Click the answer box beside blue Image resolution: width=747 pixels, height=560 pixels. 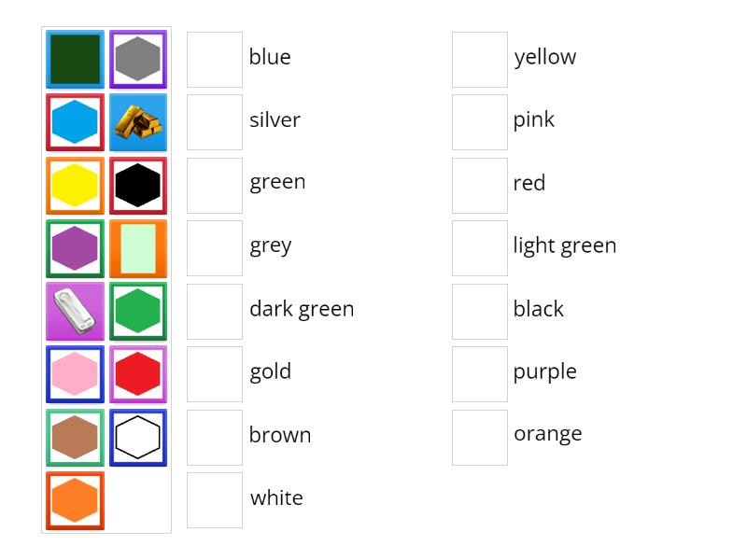pyautogui.click(x=214, y=59)
